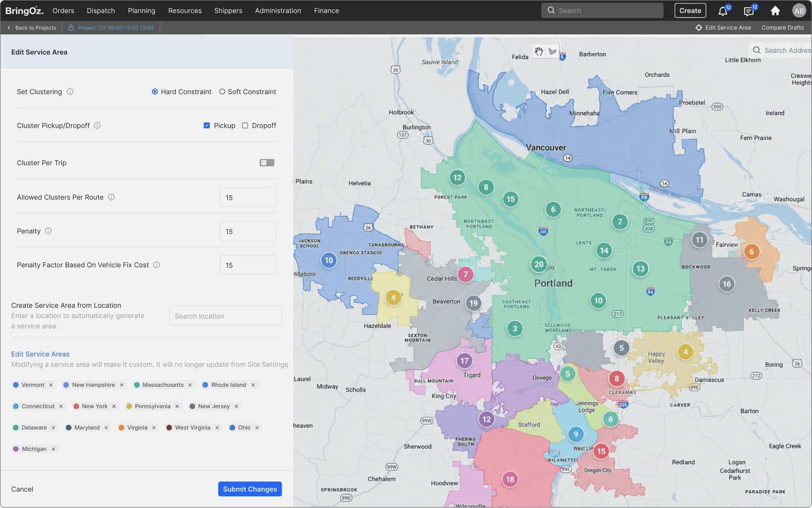The image size is (812, 508).
Task: Open the AB user avatar
Action: click(799, 11)
